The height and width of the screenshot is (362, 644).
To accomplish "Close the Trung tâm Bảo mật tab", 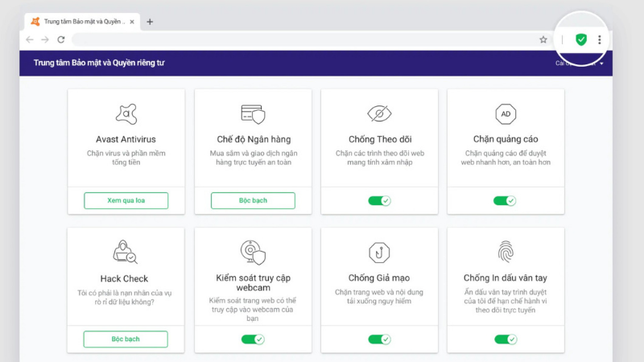I will [x=132, y=22].
